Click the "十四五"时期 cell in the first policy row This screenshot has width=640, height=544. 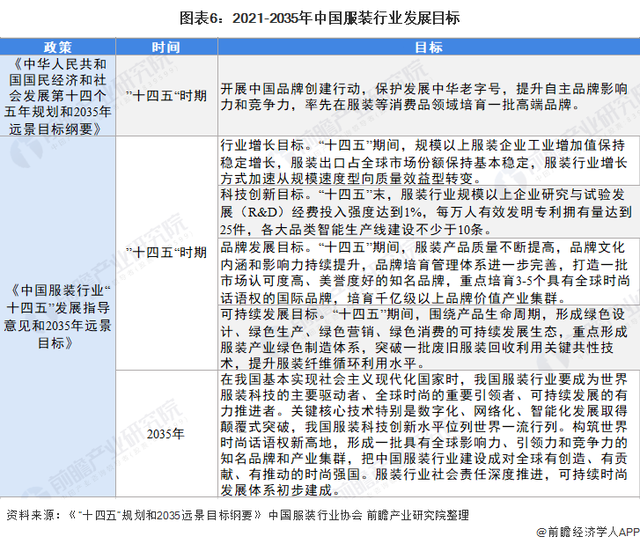167,96
